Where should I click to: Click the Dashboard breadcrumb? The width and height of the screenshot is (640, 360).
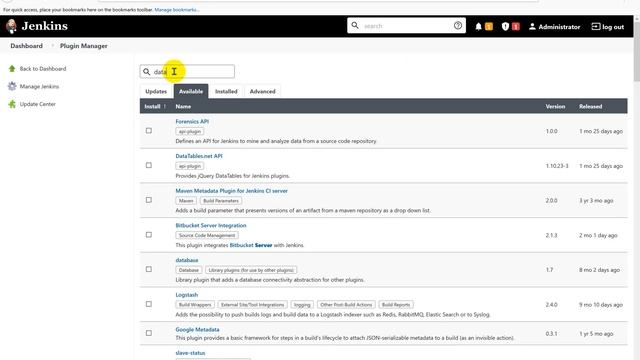tap(27, 46)
